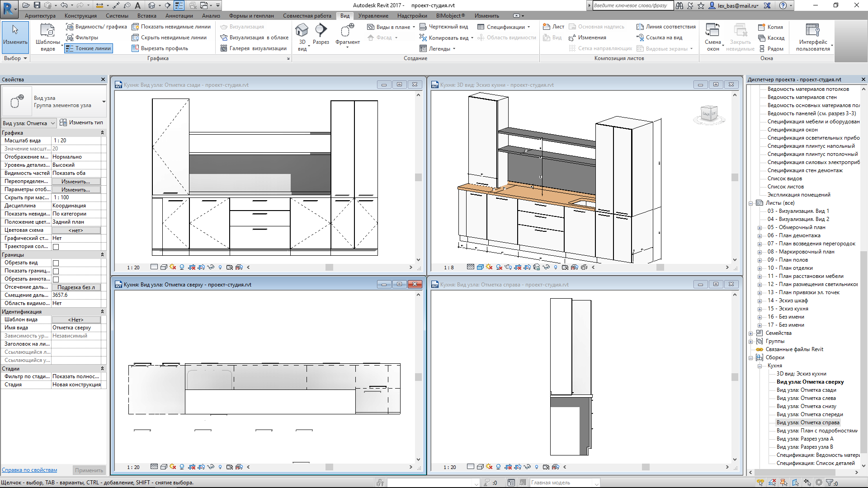Screen dimensions: 868x488
Task: Open the Архитектура ribbon tab
Action: pos(40,16)
